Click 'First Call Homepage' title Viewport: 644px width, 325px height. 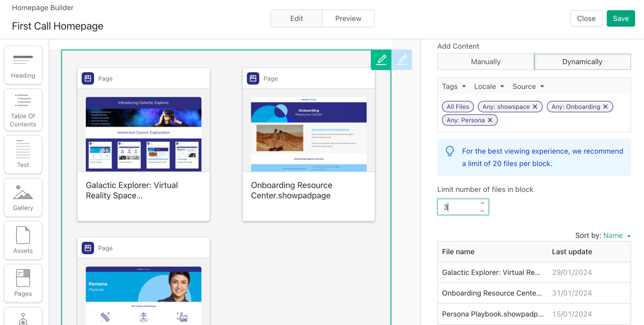58,26
